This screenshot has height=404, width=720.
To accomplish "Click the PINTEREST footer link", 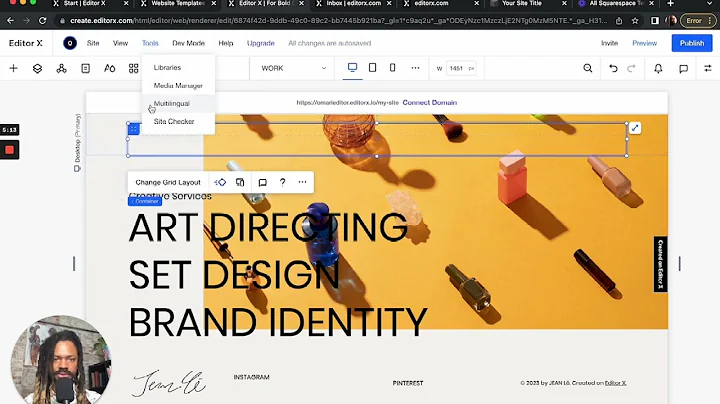I will (x=408, y=383).
